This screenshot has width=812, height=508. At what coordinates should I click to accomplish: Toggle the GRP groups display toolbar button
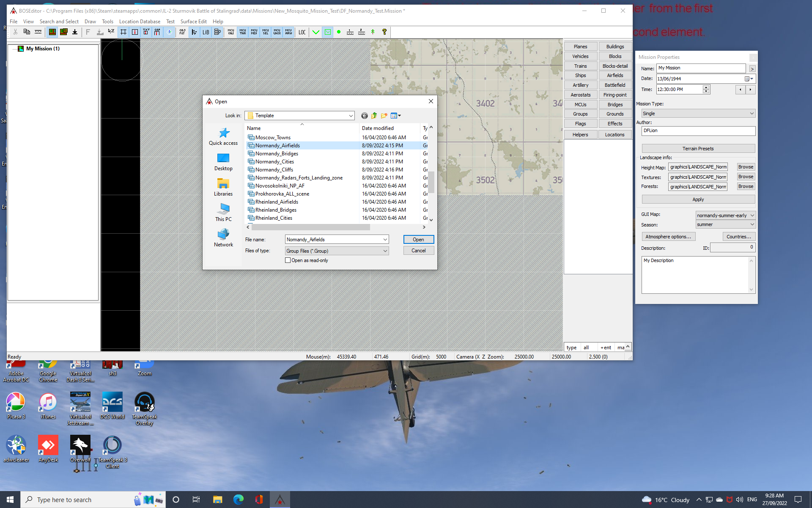click(x=157, y=32)
